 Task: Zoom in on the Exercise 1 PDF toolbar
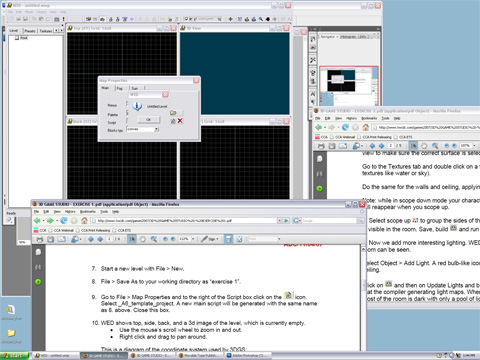[x=173, y=239]
